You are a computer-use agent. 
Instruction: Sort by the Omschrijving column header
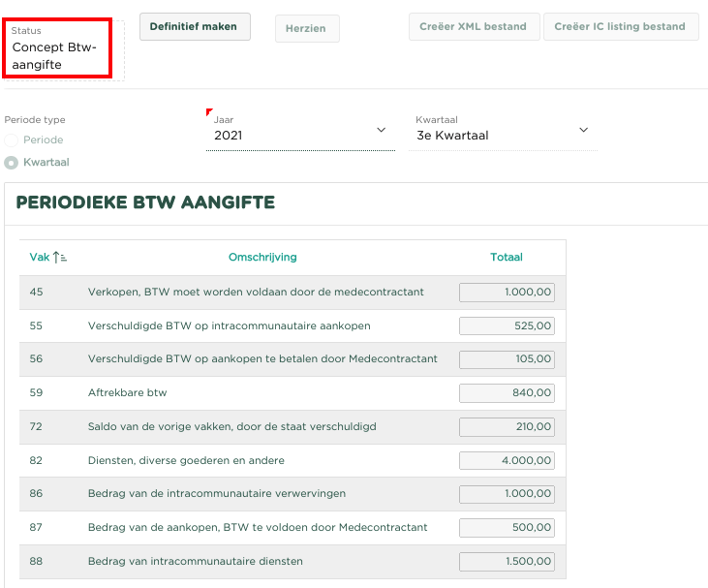coord(262,258)
